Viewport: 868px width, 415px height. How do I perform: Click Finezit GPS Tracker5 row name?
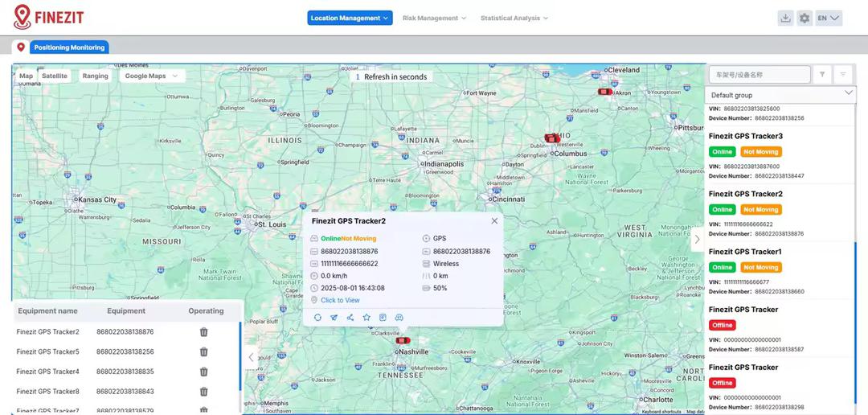[47, 351]
